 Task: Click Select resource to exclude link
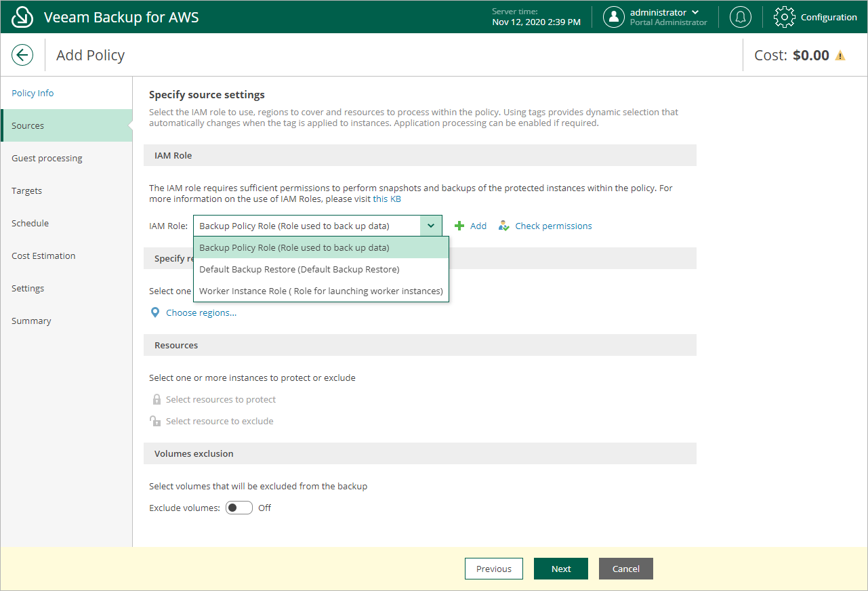[x=220, y=421]
